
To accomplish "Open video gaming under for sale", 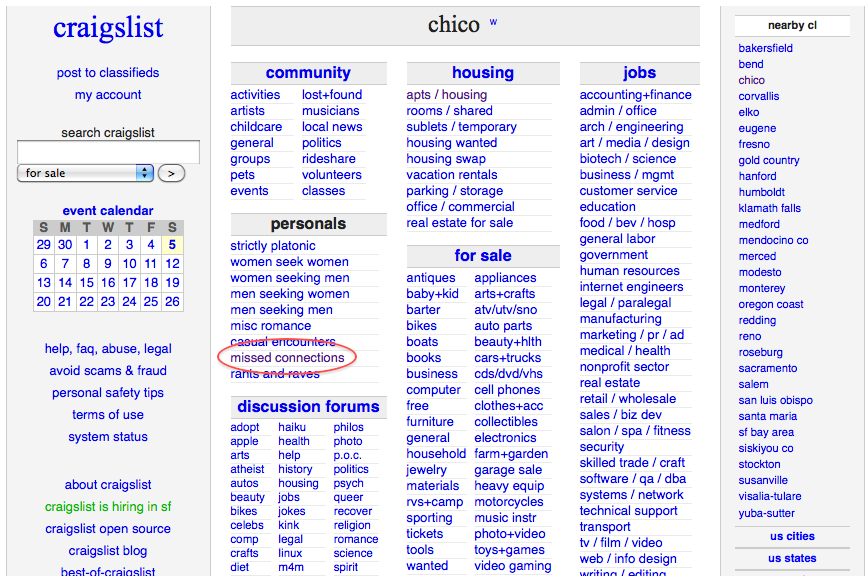I will click(x=513, y=566).
